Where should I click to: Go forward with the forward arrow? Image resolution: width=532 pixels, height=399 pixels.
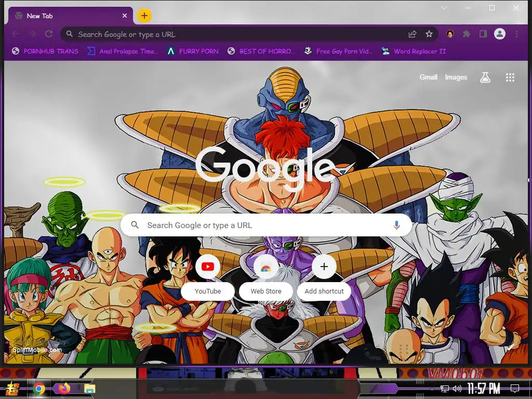click(32, 34)
